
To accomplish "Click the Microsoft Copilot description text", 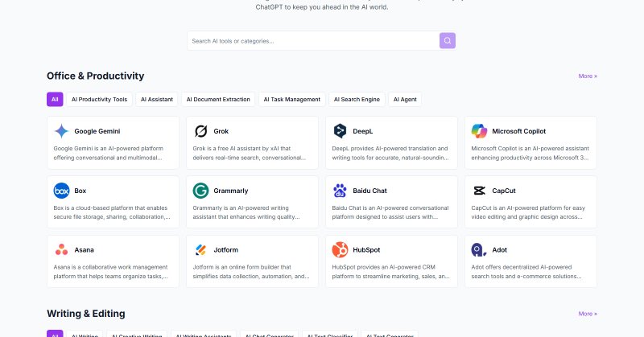I will click(530, 153).
